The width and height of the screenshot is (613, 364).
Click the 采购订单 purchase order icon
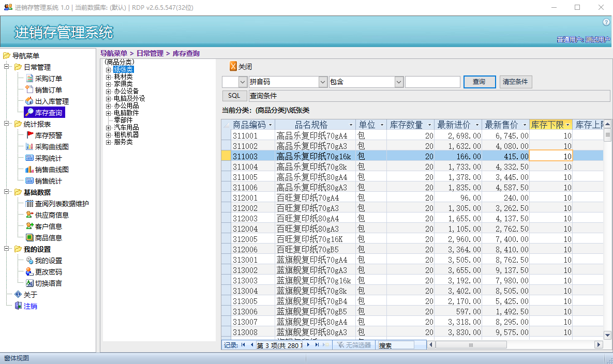29,79
